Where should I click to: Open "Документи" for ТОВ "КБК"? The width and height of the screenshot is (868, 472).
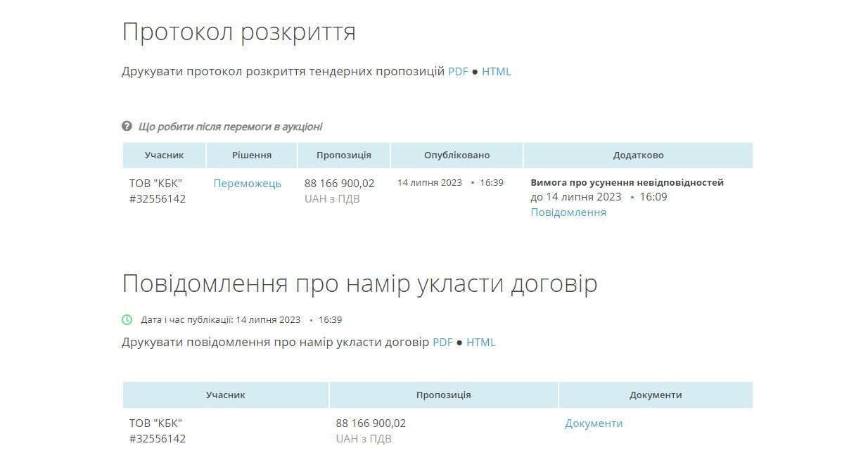[x=594, y=423]
